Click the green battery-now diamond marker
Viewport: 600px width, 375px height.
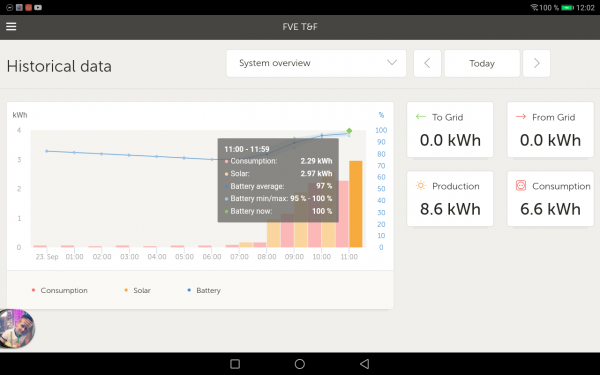[x=349, y=131]
